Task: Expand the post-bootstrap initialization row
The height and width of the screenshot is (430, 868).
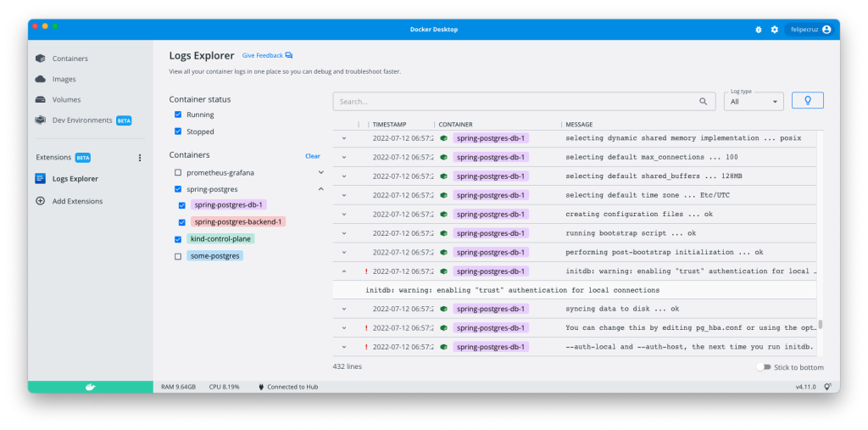Action: click(x=344, y=252)
